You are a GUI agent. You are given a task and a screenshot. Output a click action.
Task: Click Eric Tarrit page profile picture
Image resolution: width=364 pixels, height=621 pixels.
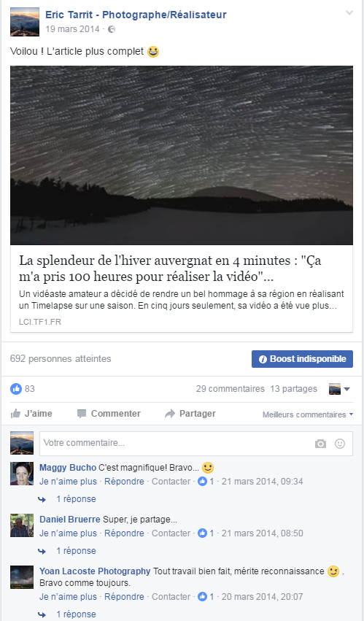25,22
